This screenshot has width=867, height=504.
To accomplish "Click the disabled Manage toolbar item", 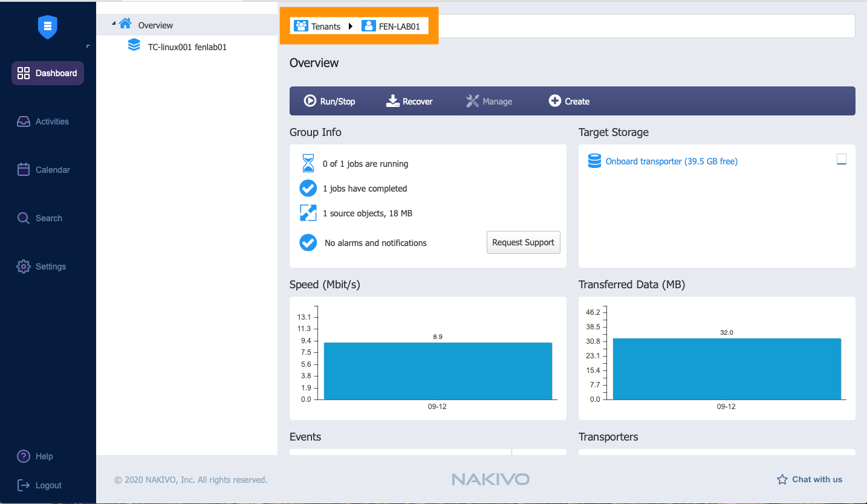I will click(x=489, y=101).
